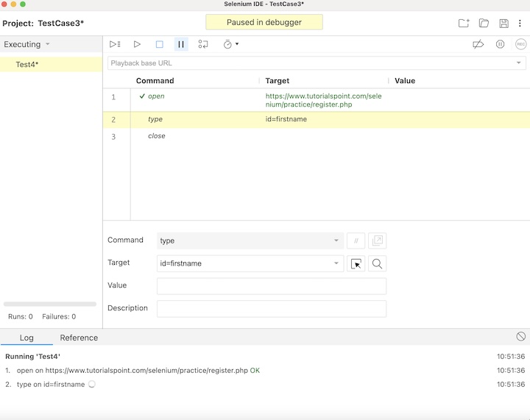Click the select target in page icon
This screenshot has width=530, height=420.
pos(356,263)
